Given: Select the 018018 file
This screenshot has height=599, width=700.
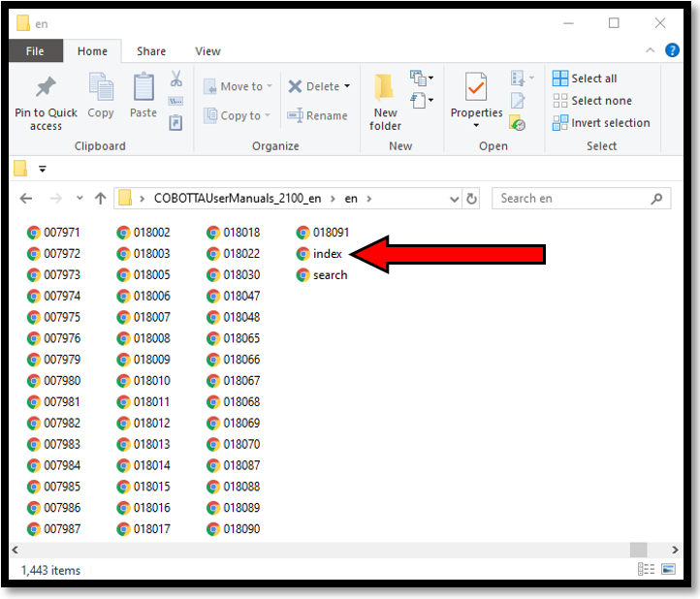Looking at the screenshot, I should [x=233, y=233].
